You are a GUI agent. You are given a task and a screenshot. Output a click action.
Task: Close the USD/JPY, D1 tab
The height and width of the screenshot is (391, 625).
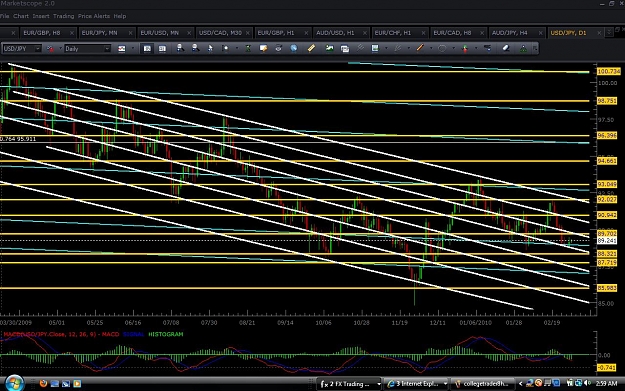[x=599, y=33]
